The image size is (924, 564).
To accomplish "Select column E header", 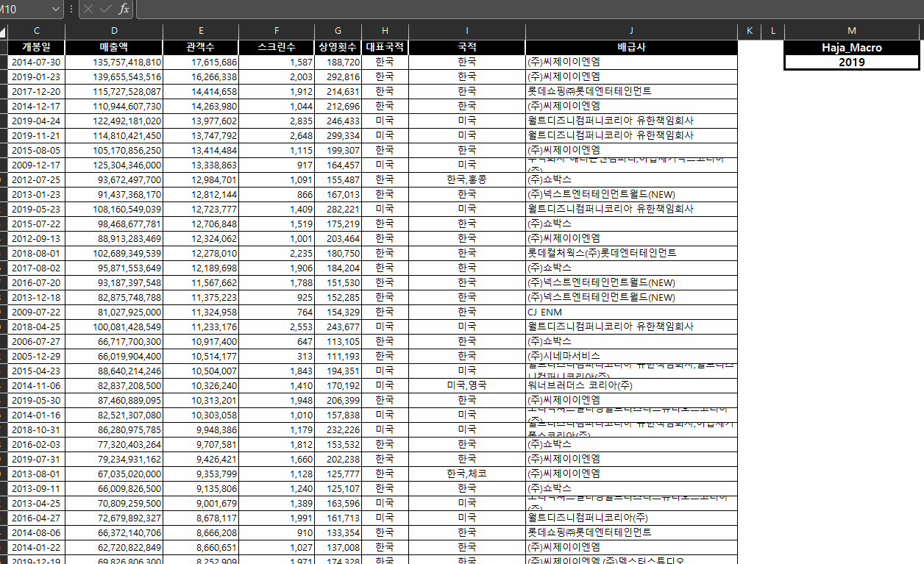I will (202, 32).
